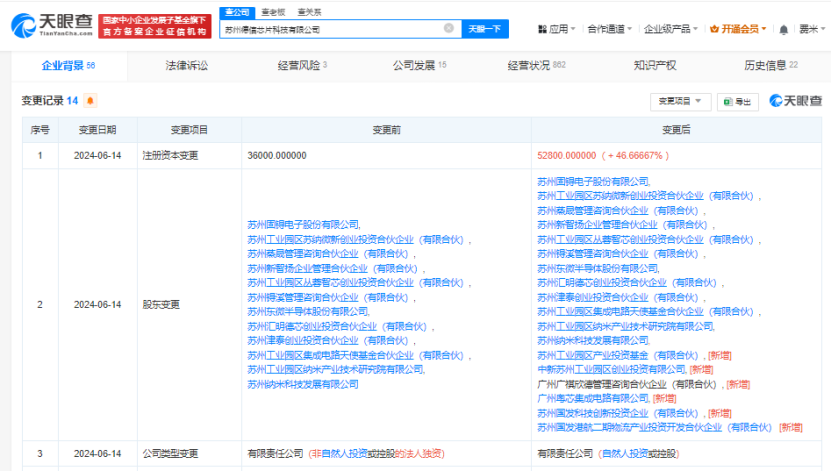The image size is (831, 471).
Task: Click the 导出 export button
Action: pyautogui.click(x=738, y=101)
